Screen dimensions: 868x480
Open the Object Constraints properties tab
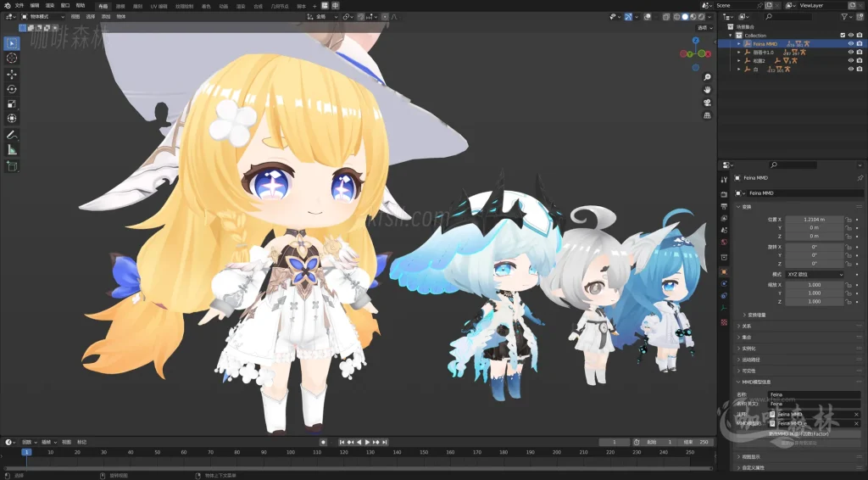[x=724, y=296]
